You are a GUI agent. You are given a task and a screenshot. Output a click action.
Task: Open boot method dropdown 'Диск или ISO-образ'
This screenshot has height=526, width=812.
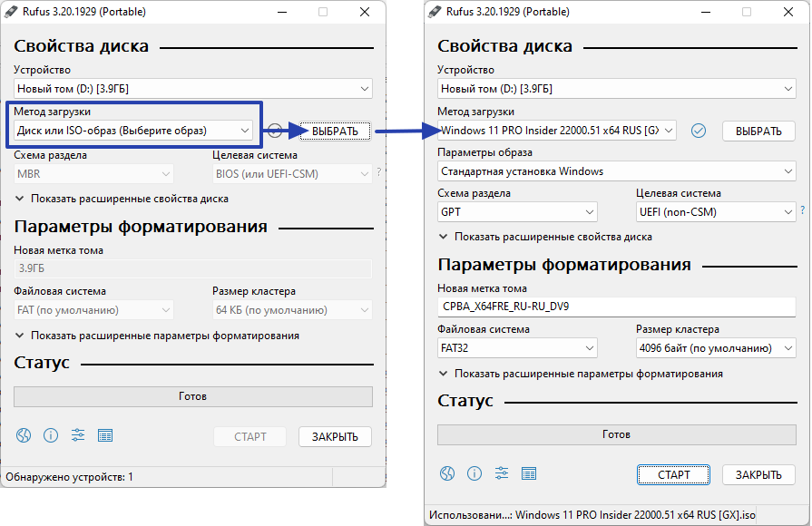click(133, 131)
